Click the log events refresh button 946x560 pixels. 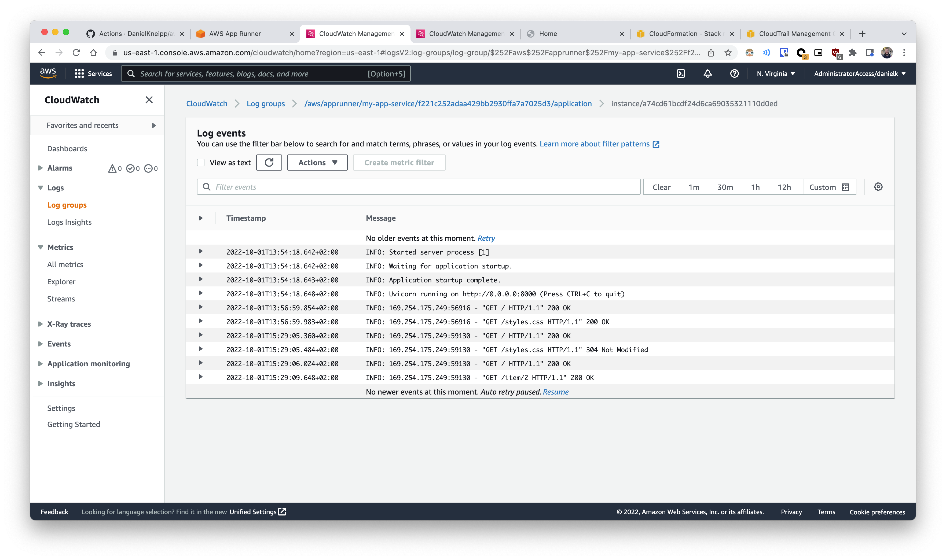(269, 163)
